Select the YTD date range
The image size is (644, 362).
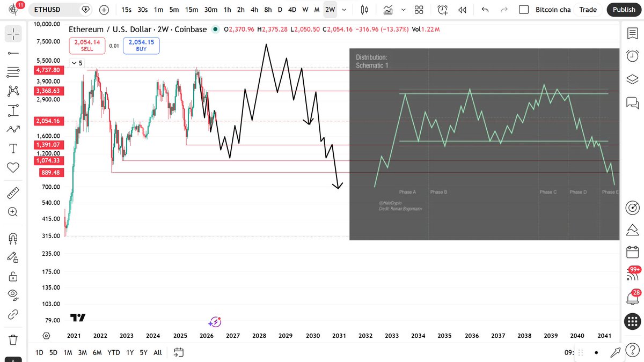[113, 352]
